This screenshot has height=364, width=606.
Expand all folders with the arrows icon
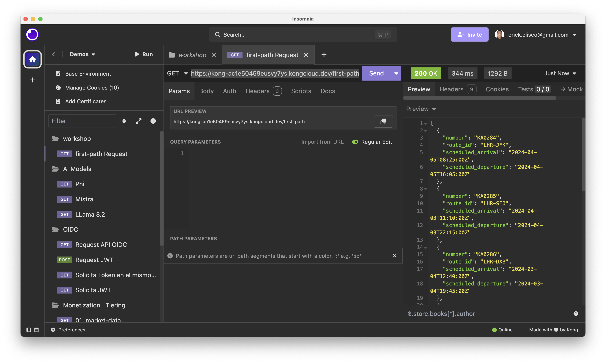[x=139, y=121]
